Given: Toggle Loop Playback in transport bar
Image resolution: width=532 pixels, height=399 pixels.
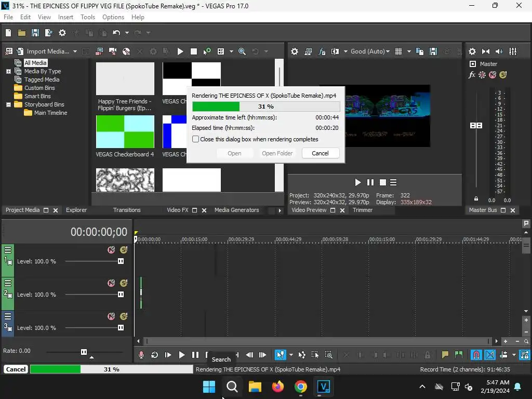Looking at the screenshot, I should (154, 355).
